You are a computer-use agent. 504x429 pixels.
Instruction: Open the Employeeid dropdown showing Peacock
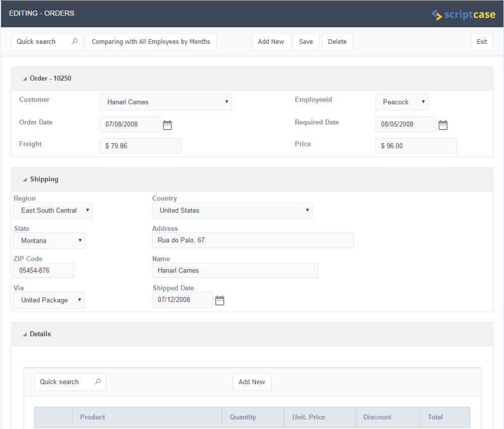(x=402, y=102)
